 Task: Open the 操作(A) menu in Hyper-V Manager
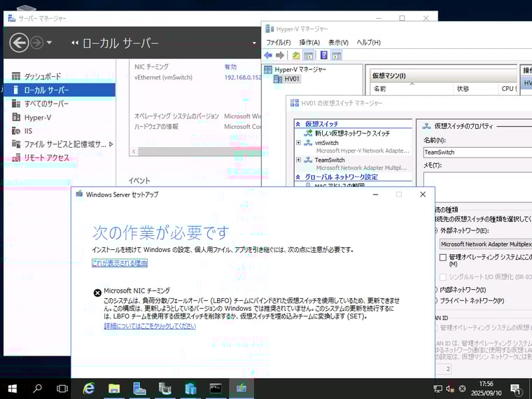(309, 42)
